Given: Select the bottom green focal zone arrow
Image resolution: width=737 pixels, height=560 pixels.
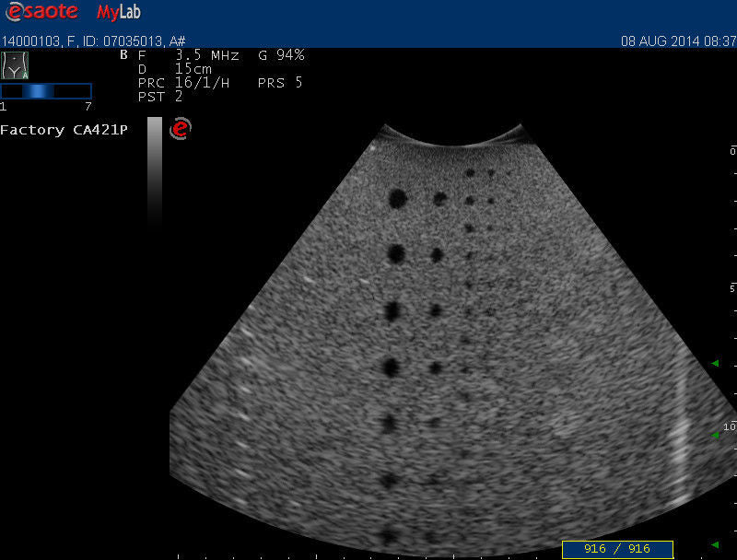Looking at the screenshot, I should [x=714, y=544].
